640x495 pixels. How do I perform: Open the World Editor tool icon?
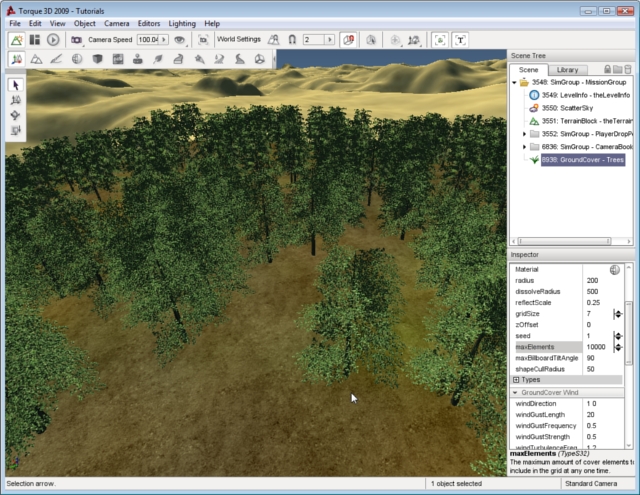pos(17,40)
